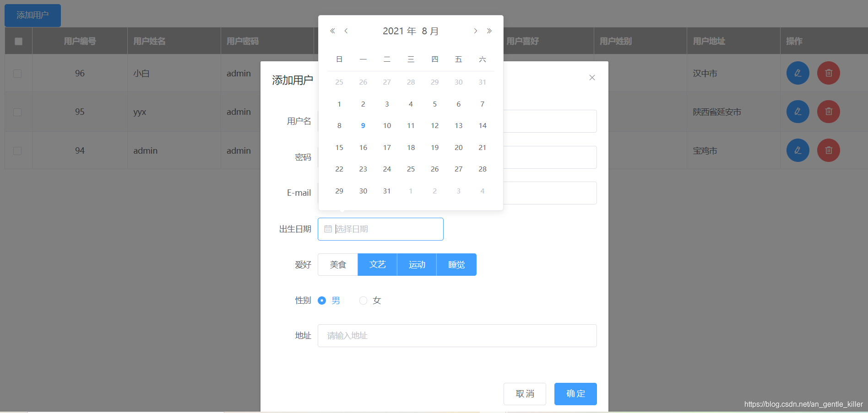The image size is (868, 413).
Task: Go to previous year in date picker
Action: (332, 31)
